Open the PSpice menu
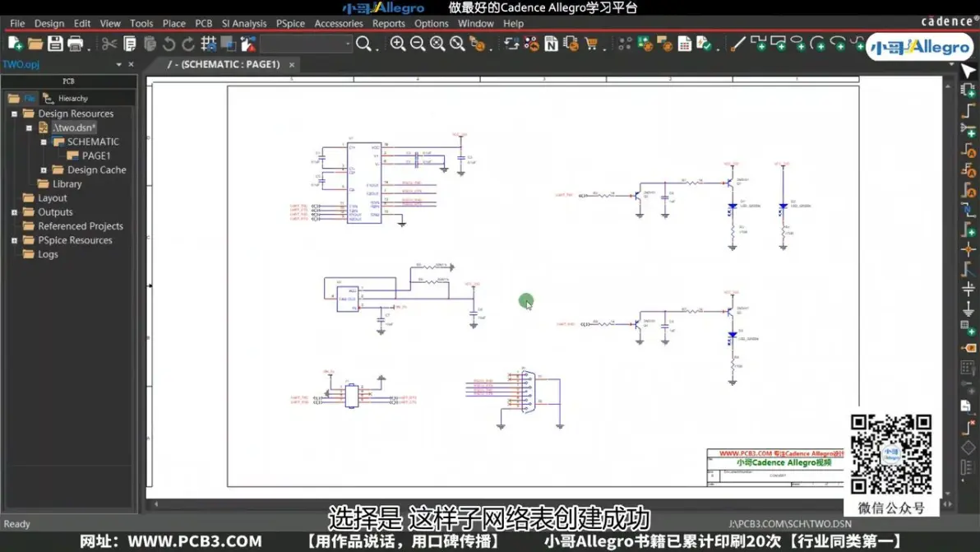This screenshot has width=980, height=552. point(290,23)
